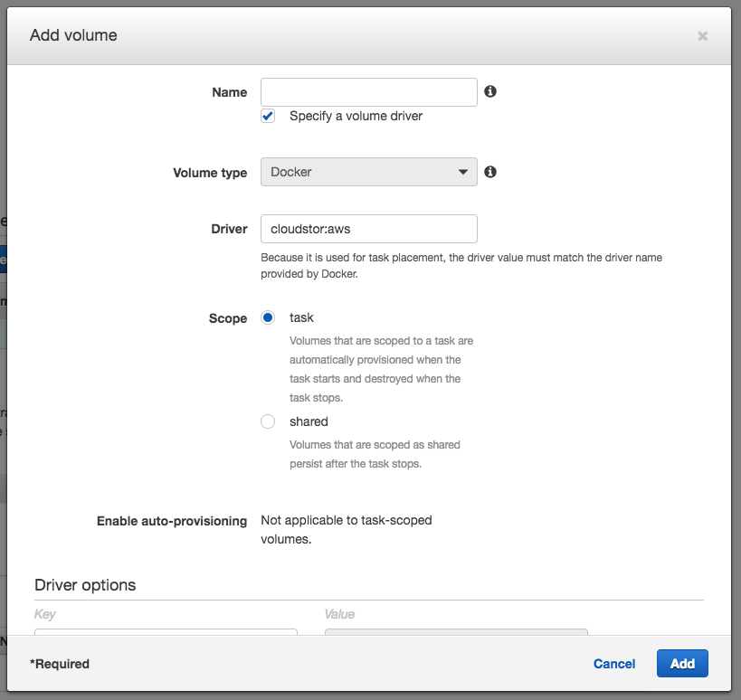741x700 pixels.
Task: Click the 'shared' scope label text
Action: click(309, 421)
